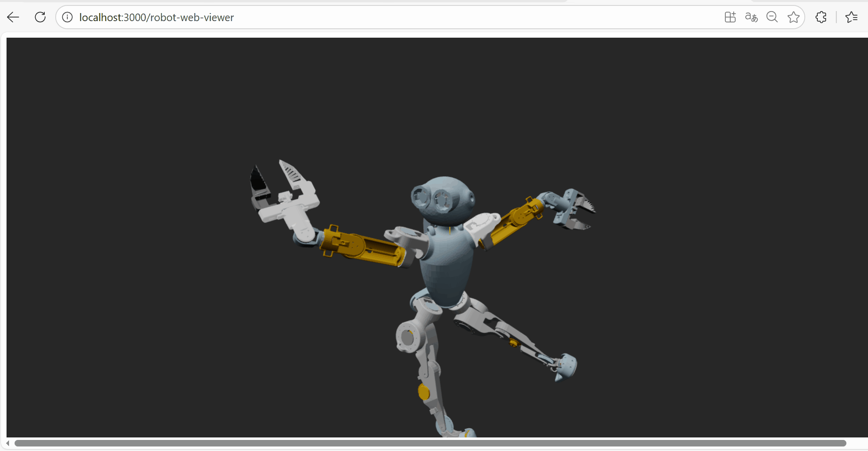Open the apps grid icon in address bar
The width and height of the screenshot is (868, 451).
pos(730,18)
